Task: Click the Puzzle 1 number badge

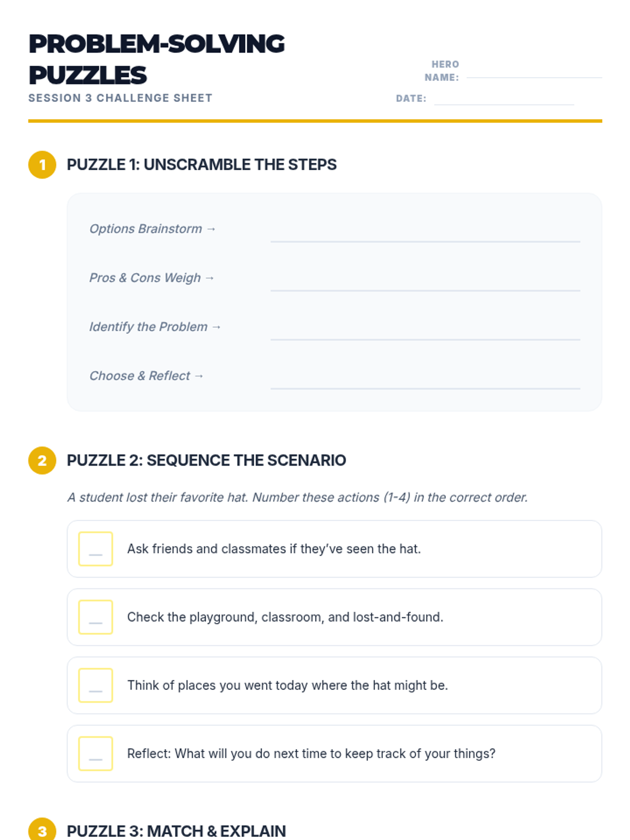Action: pos(42,165)
